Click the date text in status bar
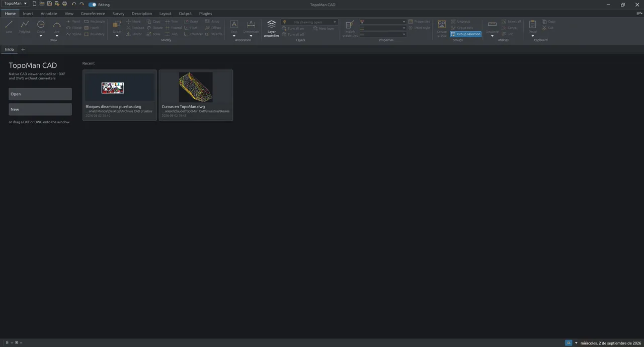The width and height of the screenshot is (644, 347). (x=610, y=343)
